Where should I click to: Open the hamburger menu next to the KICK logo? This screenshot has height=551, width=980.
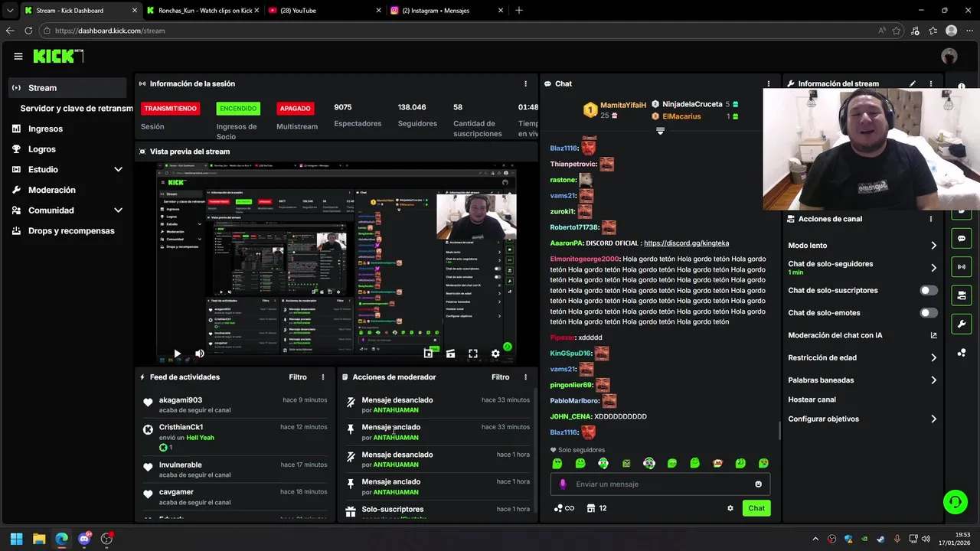point(18,56)
